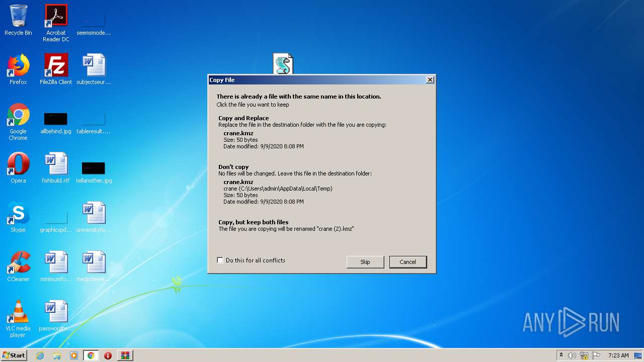
Task: Select fishbuild.rtf document
Action: [x=56, y=168]
